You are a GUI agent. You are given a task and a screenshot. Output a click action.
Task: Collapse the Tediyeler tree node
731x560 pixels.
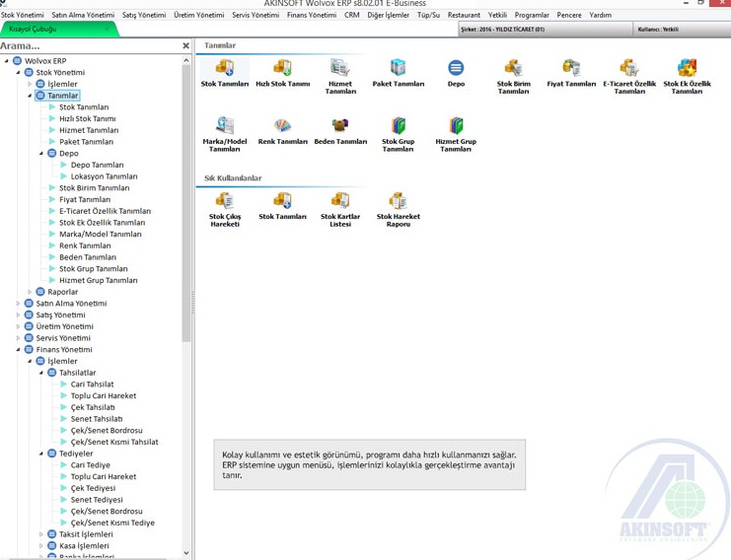coord(41,454)
